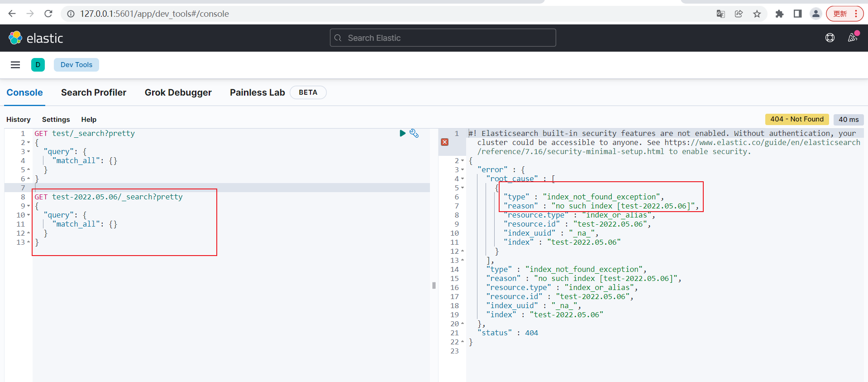
Task: Click the "match_all": {} on editor line 11
Action: [x=85, y=224]
